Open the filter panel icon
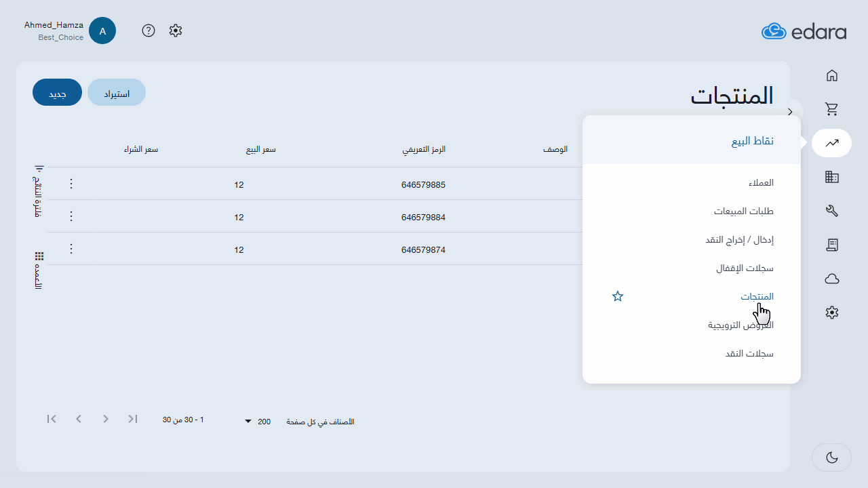 point(39,169)
